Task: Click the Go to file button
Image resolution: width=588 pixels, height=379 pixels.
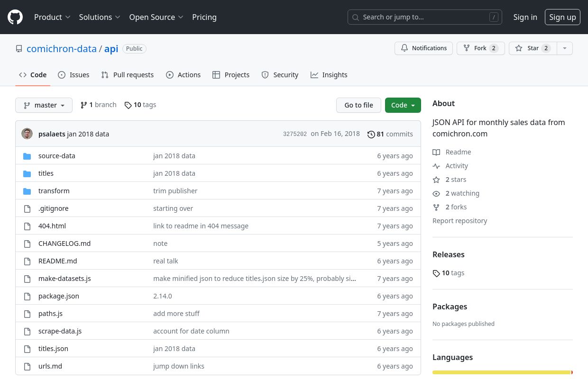Action: coord(358,105)
